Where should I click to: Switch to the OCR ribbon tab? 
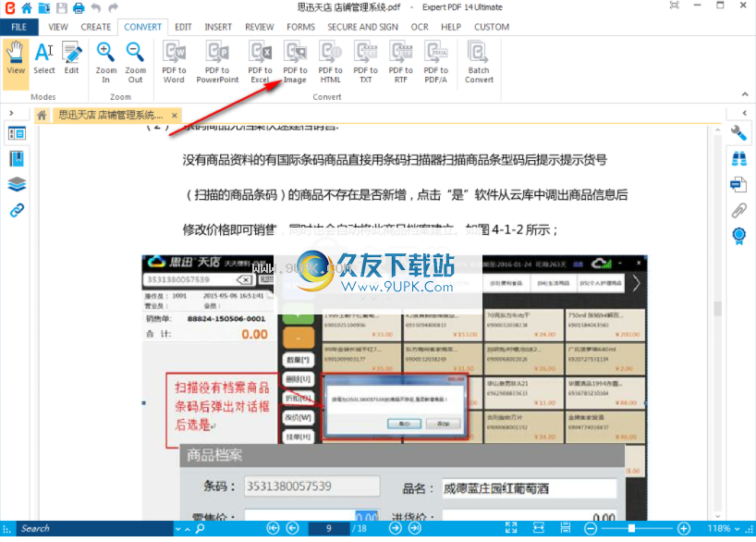pos(420,27)
